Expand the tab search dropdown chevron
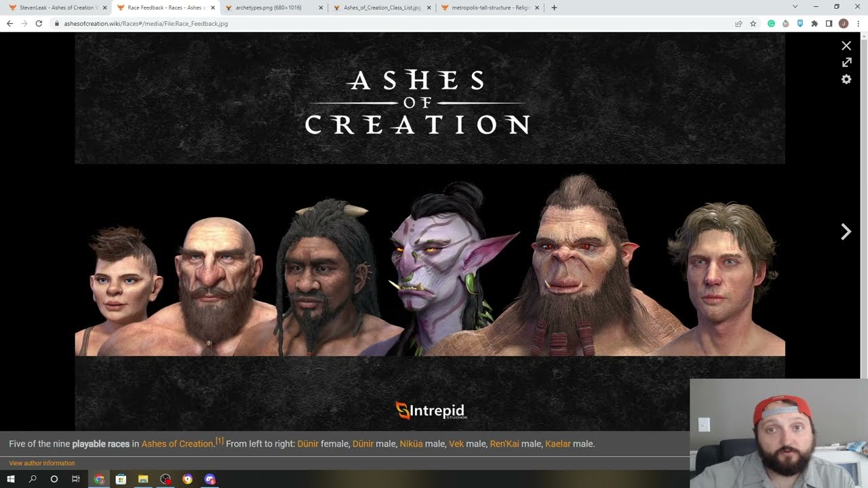868x488 pixels. click(795, 7)
